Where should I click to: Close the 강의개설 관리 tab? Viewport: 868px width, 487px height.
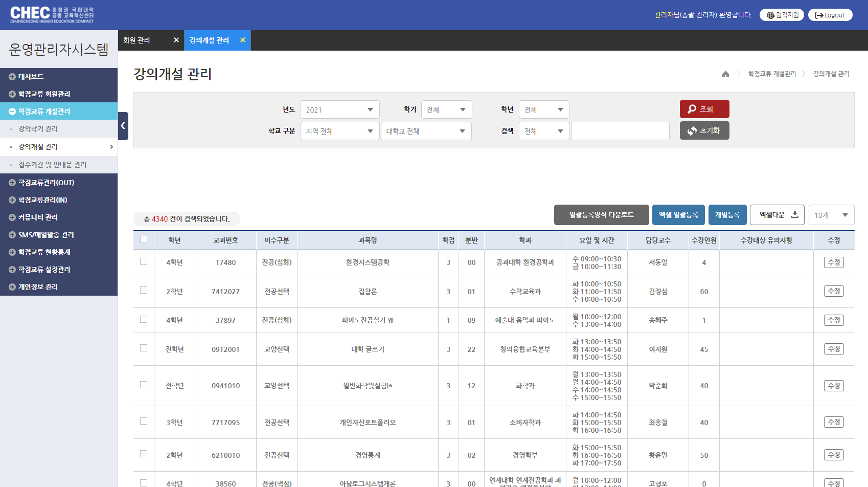(x=243, y=40)
